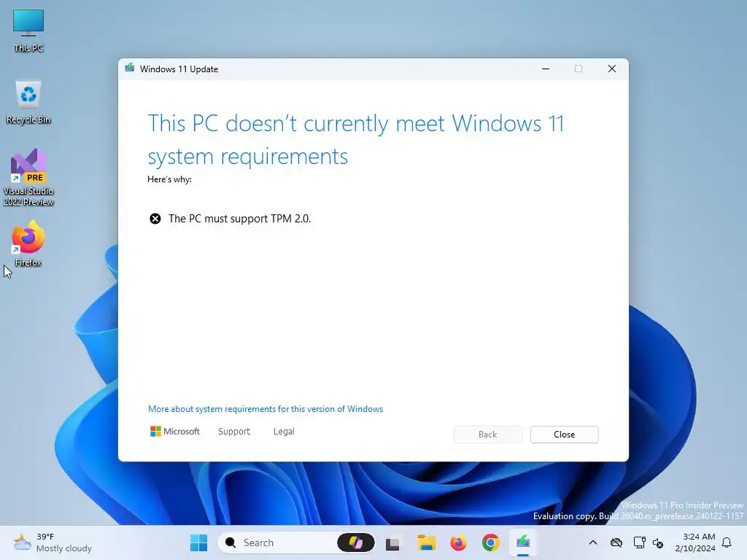Click the TPM 2.0 error X icon
Viewport: 747px width, 560px height.
point(155,219)
